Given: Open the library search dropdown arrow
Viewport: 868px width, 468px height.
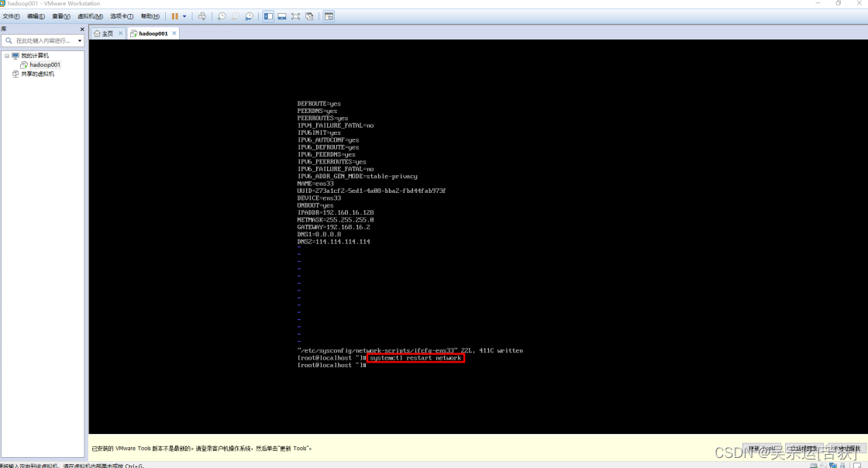Looking at the screenshot, I should pos(80,40).
